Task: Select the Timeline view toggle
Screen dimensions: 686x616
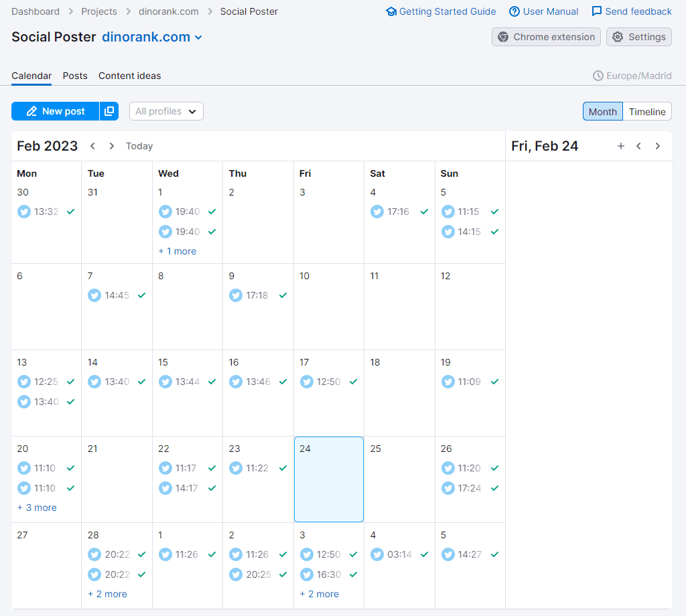Action: [647, 112]
